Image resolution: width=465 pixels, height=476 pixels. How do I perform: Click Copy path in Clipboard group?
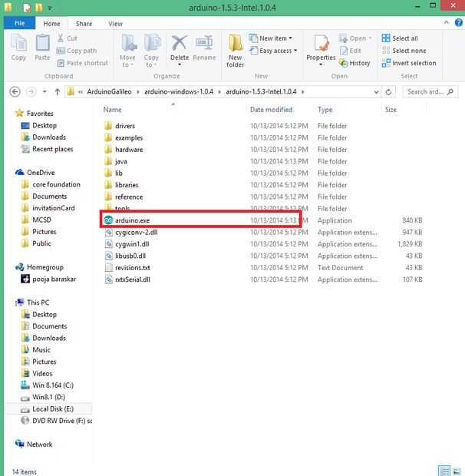coord(77,51)
